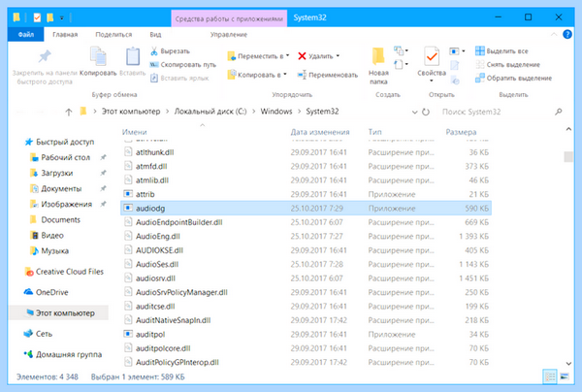The height and width of the screenshot is (392, 582).
Task: Create a new folder with Новая папка
Action: coord(378,66)
